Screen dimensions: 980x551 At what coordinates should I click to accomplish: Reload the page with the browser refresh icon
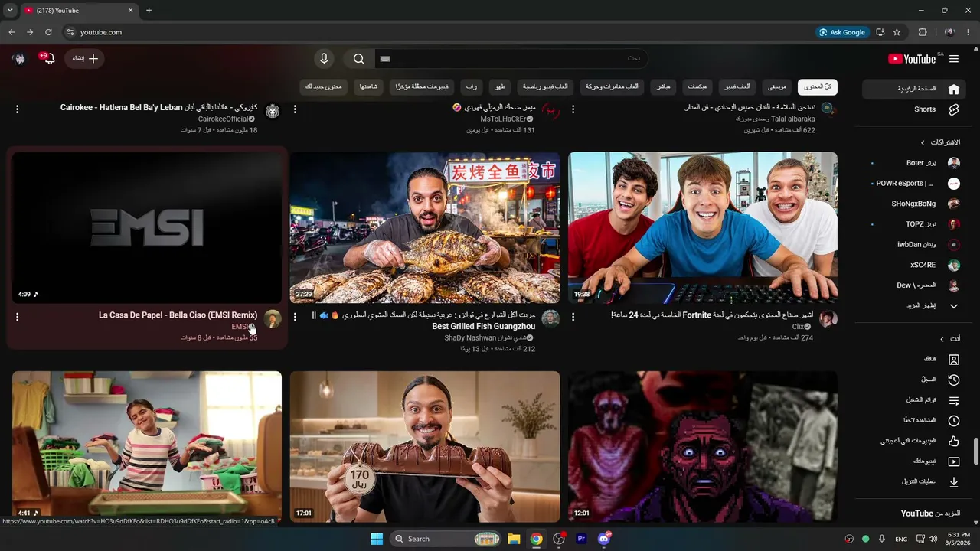pyautogui.click(x=48, y=32)
